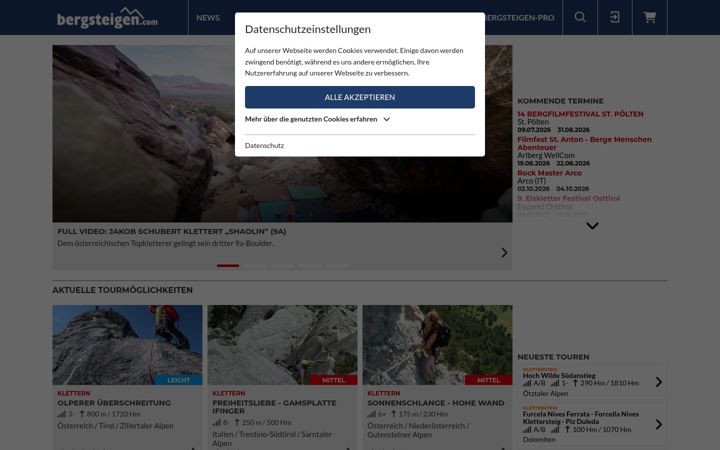Open 9. Eiskletter Festival Osttirol event
Image resolution: width=720 pixels, height=450 pixels.
click(568, 198)
